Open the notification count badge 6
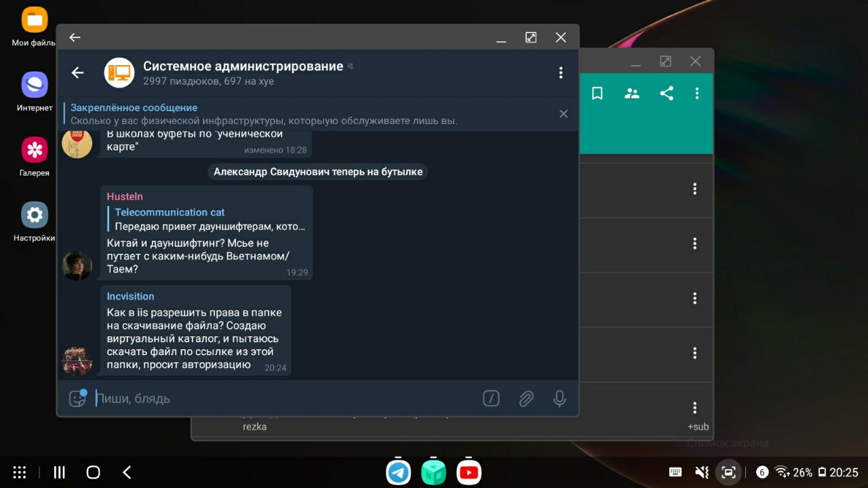868x488 pixels. [762, 472]
